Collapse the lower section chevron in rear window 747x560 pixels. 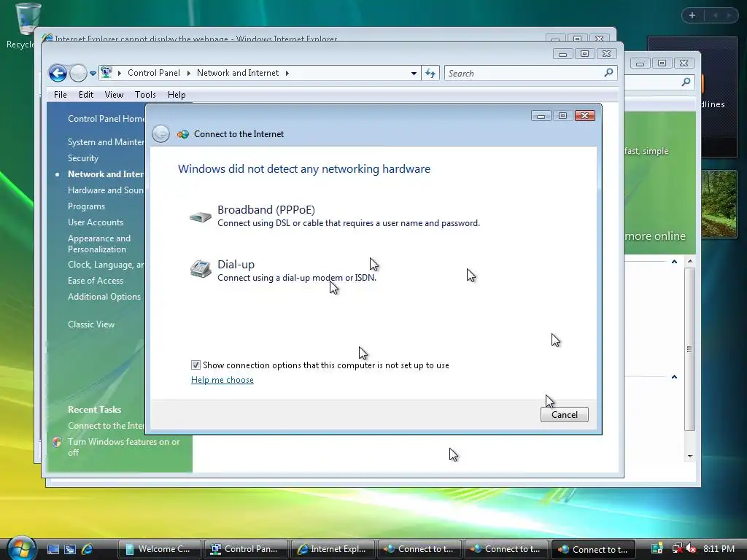[x=674, y=377]
